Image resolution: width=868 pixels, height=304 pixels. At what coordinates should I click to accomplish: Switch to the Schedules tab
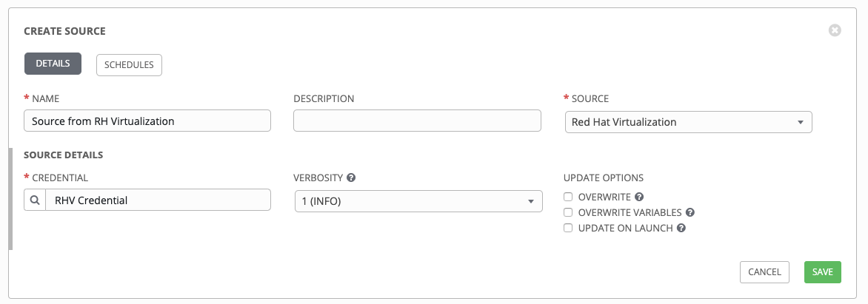(129, 65)
